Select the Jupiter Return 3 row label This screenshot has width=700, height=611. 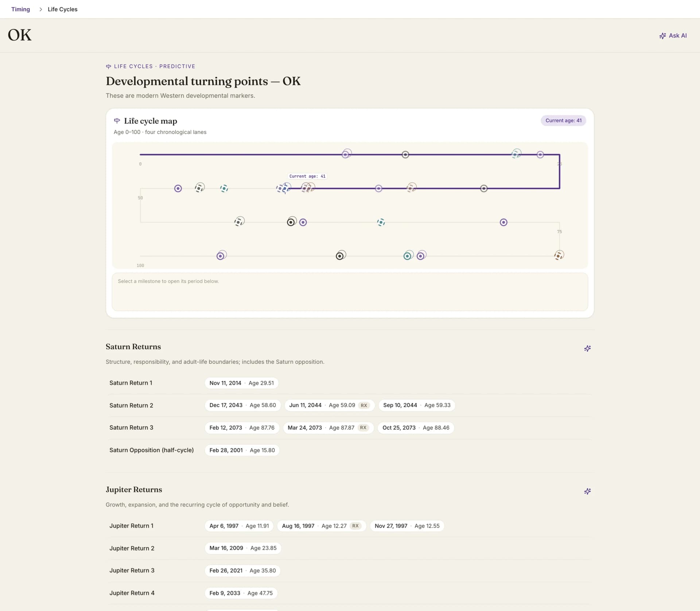click(132, 571)
